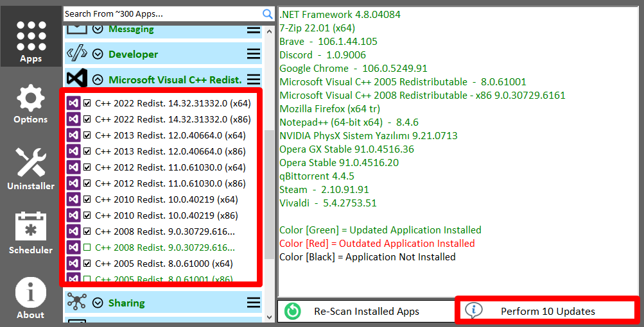Select the Vivaldi - 5.4.2753.51 entry

327,203
